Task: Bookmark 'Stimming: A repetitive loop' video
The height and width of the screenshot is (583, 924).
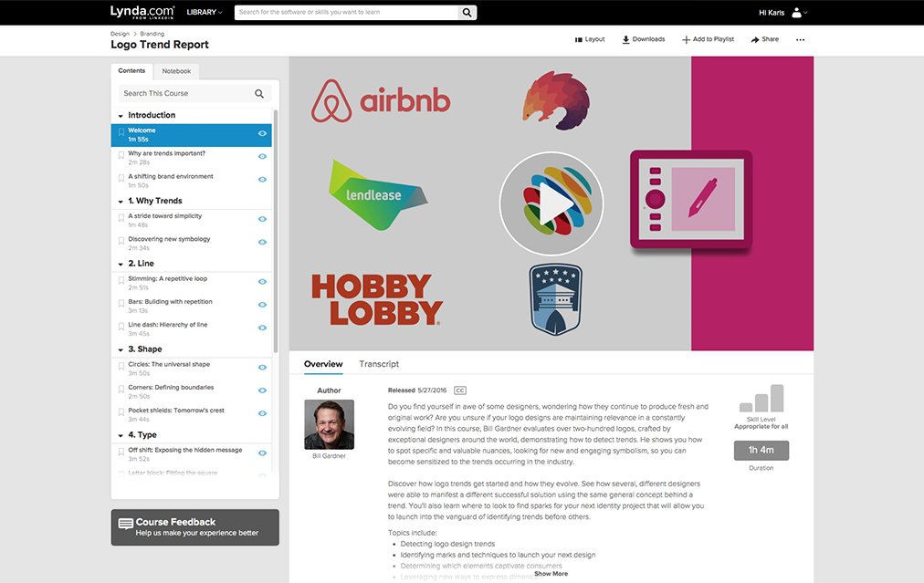Action: point(121,281)
